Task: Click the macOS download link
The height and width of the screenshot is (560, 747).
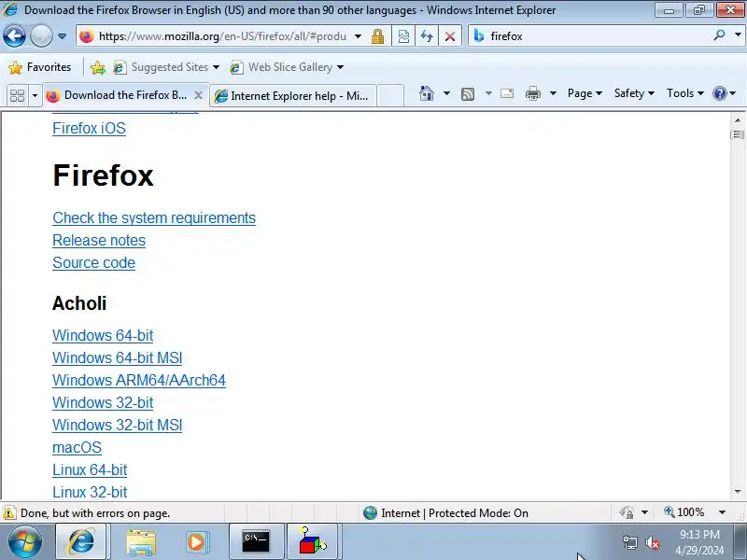Action: 77,447
